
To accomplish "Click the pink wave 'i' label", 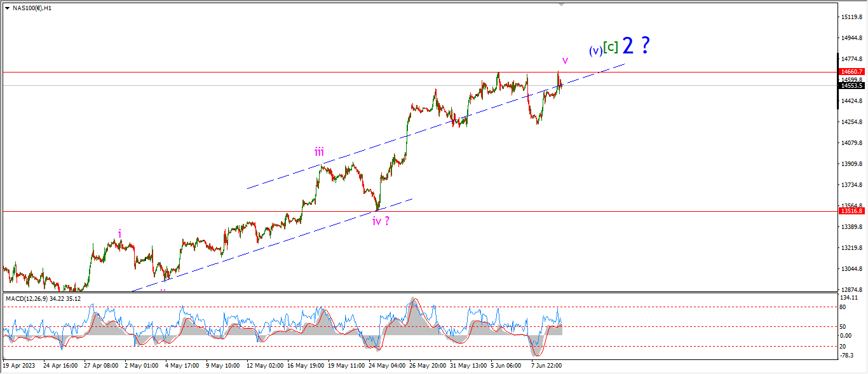I will click(x=119, y=233).
